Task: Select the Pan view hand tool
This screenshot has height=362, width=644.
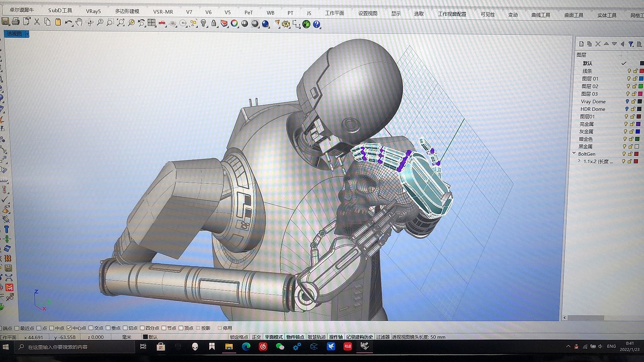Action: tap(79, 22)
